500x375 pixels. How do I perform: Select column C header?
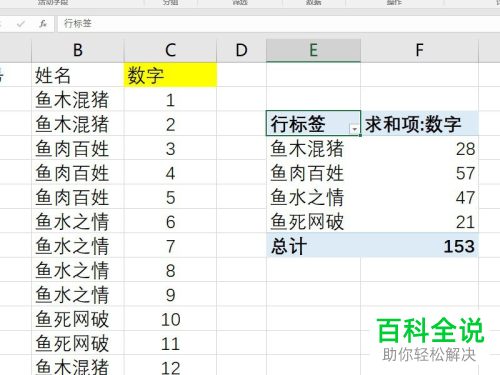(170, 50)
